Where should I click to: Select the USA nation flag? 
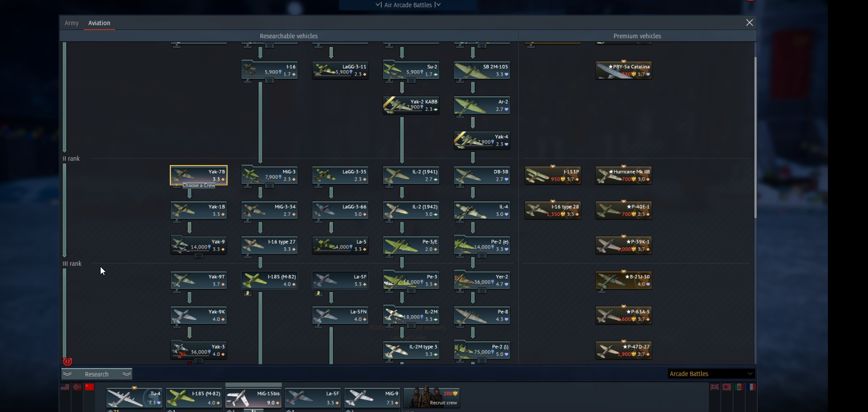(65, 387)
